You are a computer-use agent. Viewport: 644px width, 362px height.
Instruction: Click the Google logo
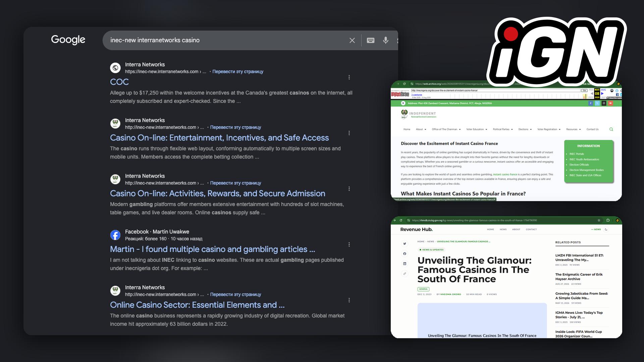[68, 40]
